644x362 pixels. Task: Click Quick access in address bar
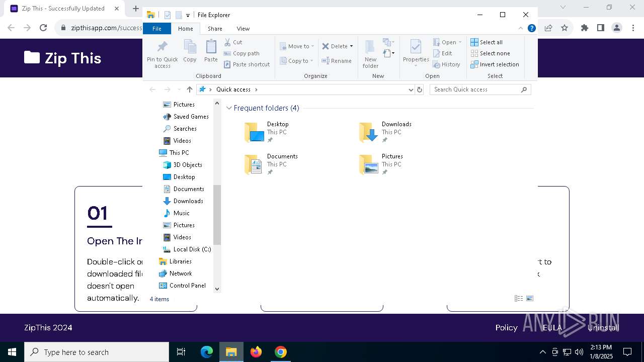233,89
